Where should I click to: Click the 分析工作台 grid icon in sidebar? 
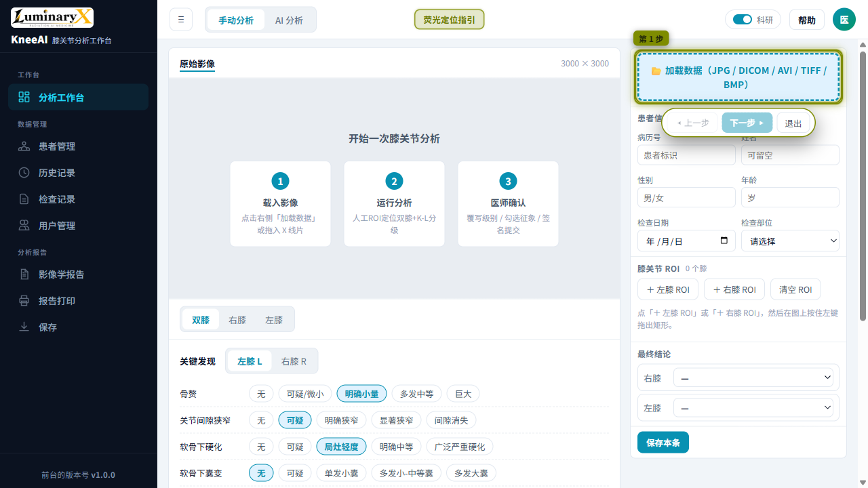(24, 97)
